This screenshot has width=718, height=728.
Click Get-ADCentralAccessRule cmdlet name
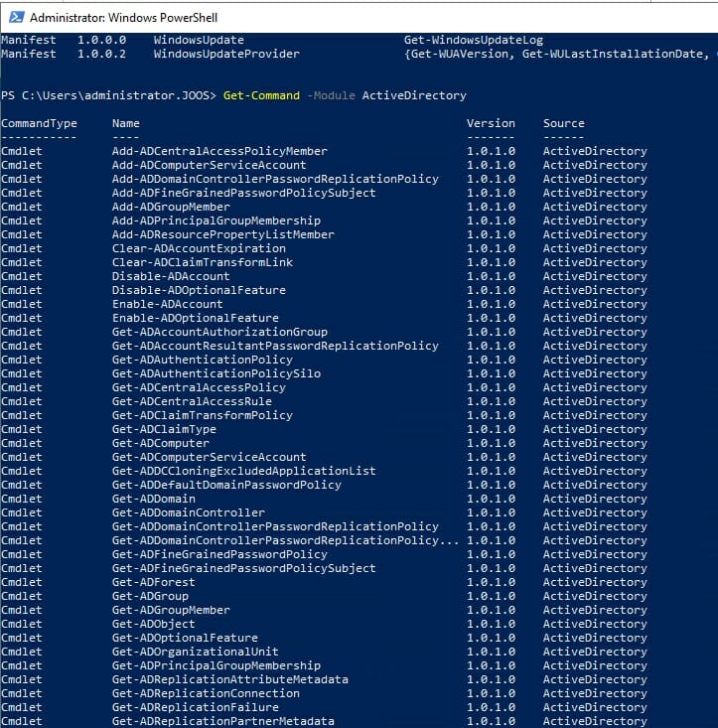point(192,401)
